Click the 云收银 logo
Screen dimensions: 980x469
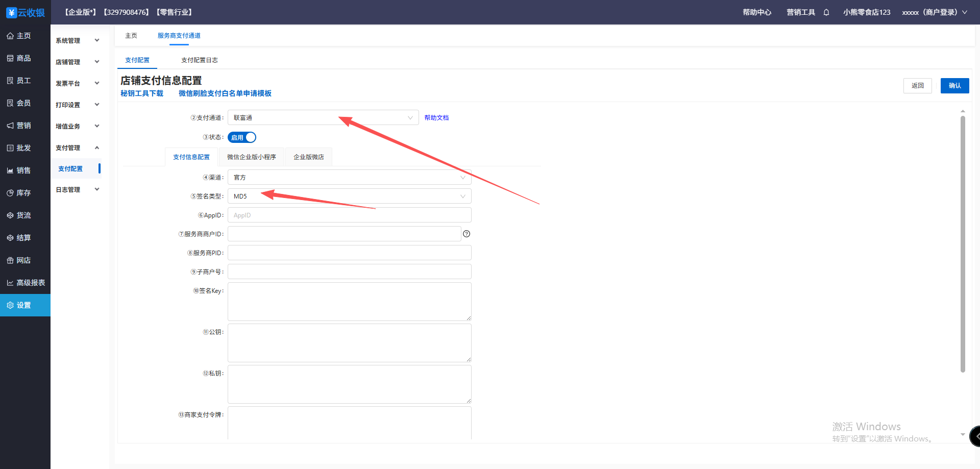pos(26,12)
